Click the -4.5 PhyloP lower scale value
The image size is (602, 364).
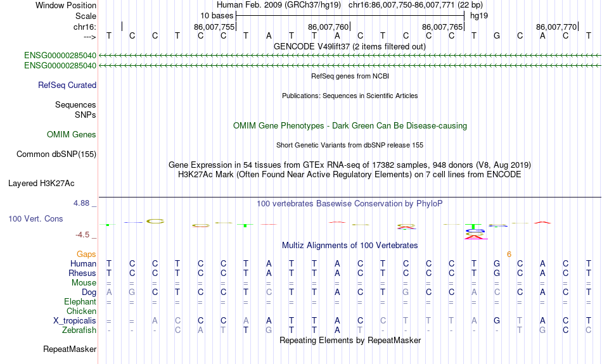click(x=82, y=235)
